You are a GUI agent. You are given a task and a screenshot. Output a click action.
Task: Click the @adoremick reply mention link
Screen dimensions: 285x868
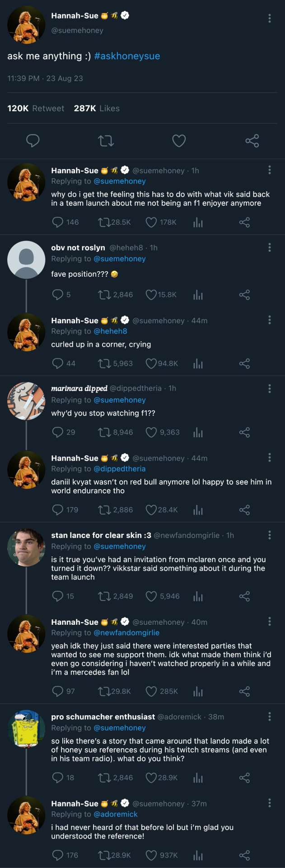(x=115, y=814)
